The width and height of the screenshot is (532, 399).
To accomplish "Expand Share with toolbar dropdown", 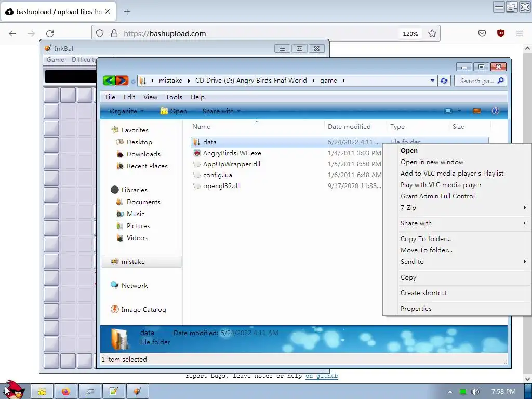I will coord(221,111).
